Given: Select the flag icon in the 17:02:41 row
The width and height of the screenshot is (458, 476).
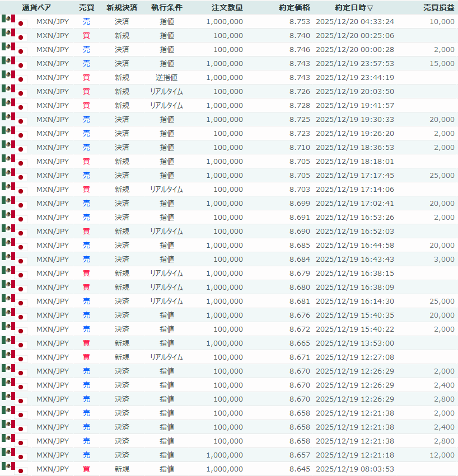Looking at the screenshot, I should tap(13, 203).
